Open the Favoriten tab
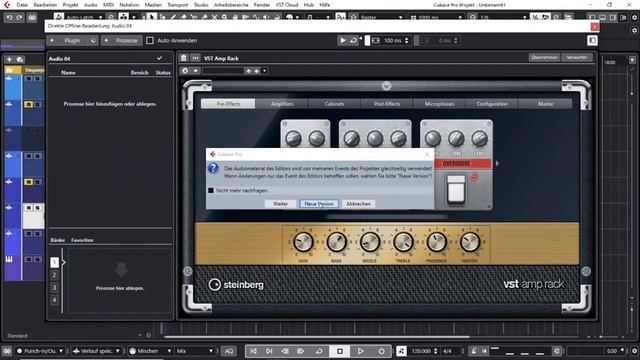The width and height of the screenshot is (640, 360). [x=82, y=240]
